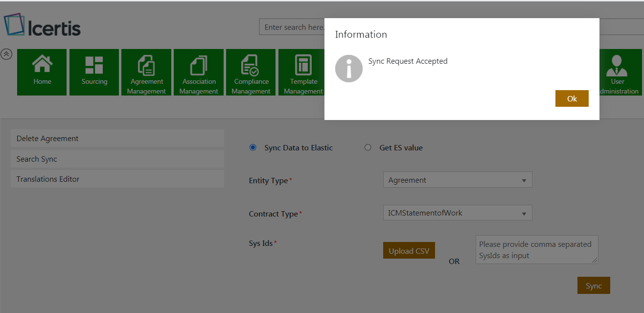Open Agreement Management tile
The width and height of the screenshot is (644, 313).
click(146, 72)
